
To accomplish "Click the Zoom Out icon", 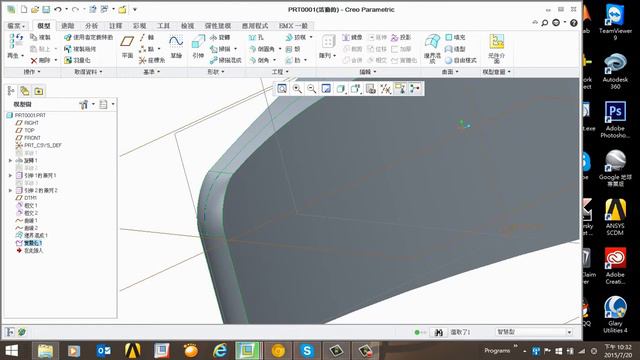I will [311, 89].
